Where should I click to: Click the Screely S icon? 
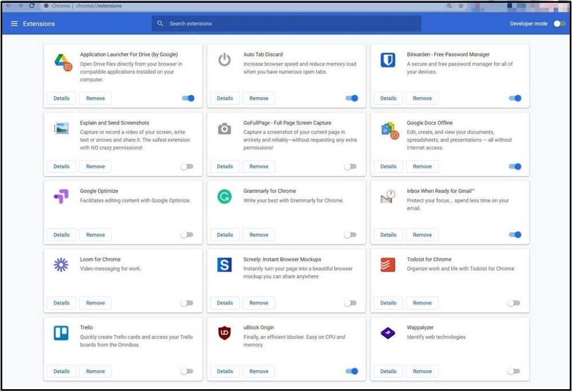pos(224,264)
